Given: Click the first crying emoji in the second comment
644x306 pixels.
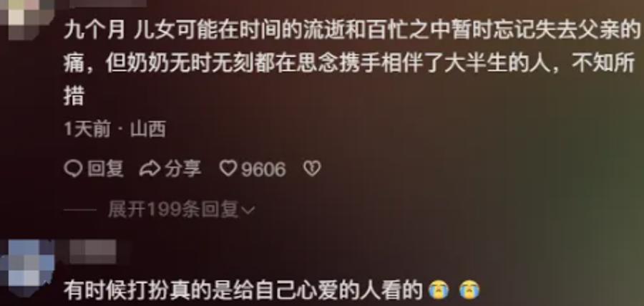Looking at the screenshot, I should pos(439,290).
